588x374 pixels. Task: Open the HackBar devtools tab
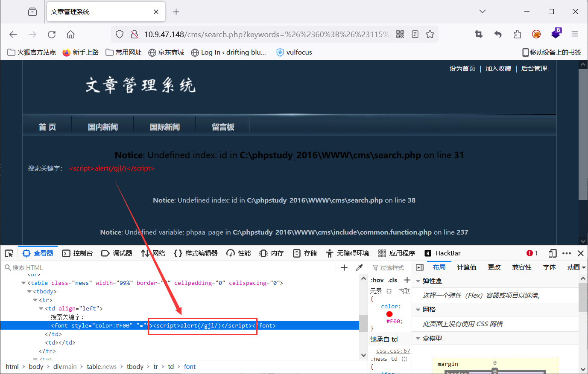point(442,253)
